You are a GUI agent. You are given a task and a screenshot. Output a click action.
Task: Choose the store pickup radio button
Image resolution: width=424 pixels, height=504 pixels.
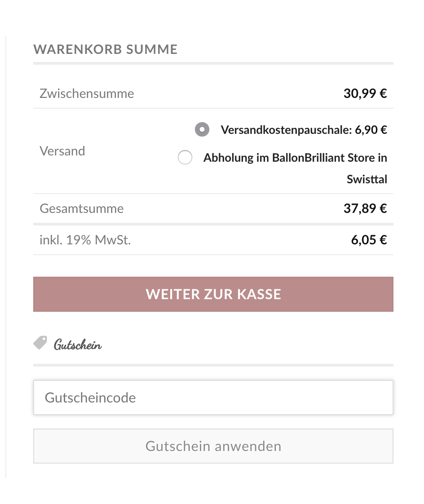pos(185,158)
